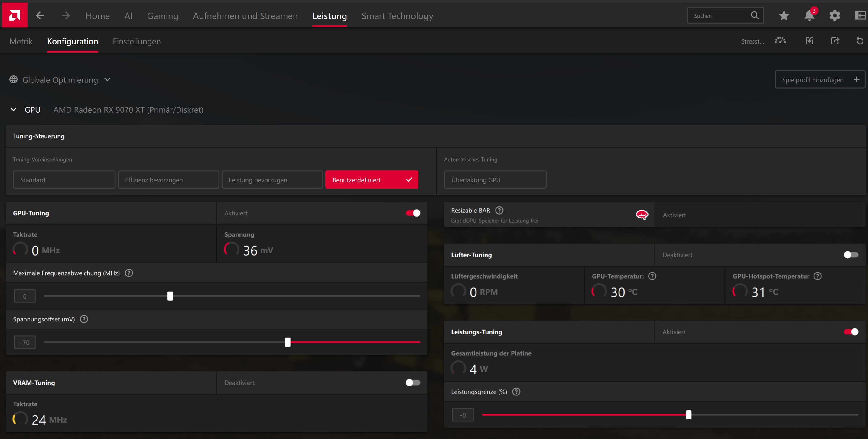Click the Tuning-Steuerung header
868x439 pixels.
coord(39,136)
